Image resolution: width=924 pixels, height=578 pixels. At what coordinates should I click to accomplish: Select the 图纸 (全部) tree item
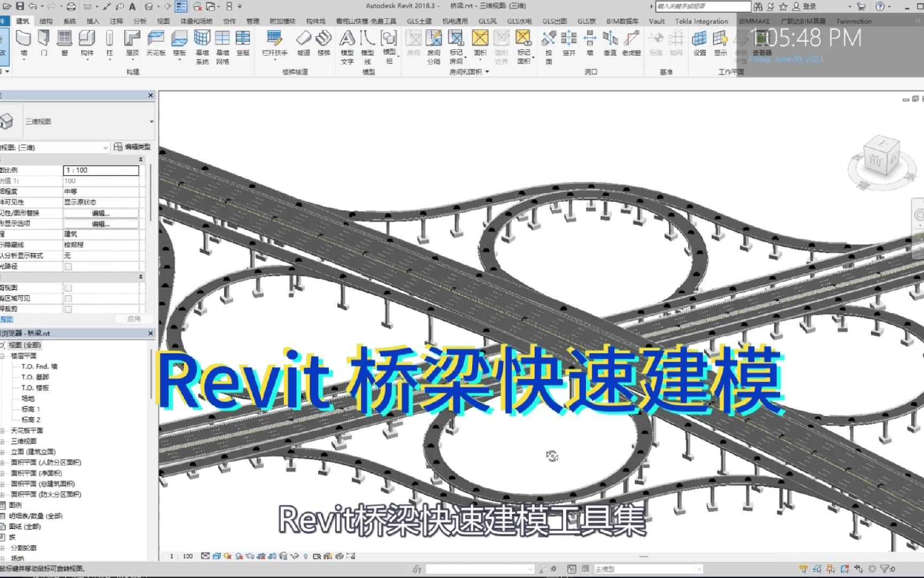point(25,527)
